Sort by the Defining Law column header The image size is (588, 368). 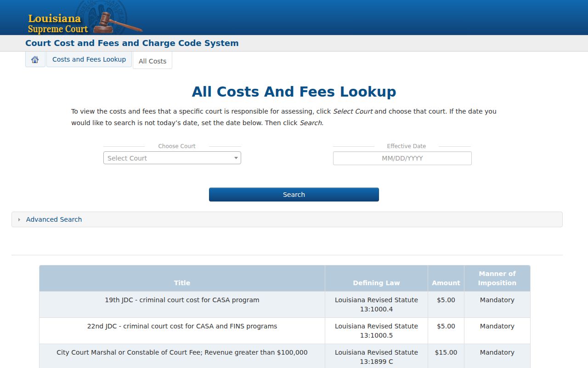coord(376,278)
